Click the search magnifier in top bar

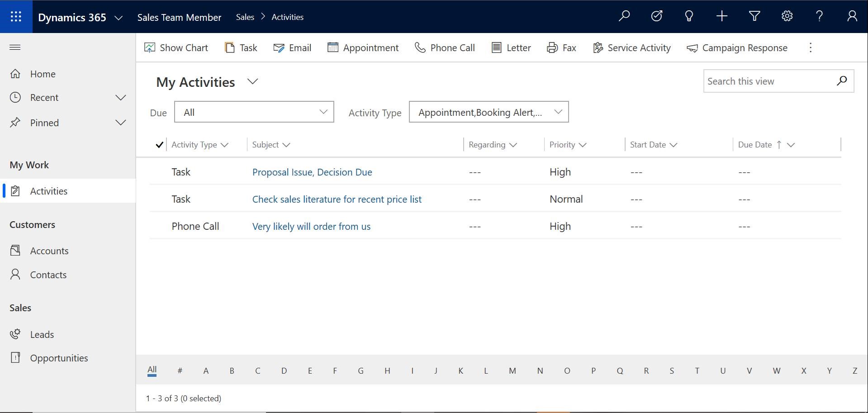coord(624,17)
